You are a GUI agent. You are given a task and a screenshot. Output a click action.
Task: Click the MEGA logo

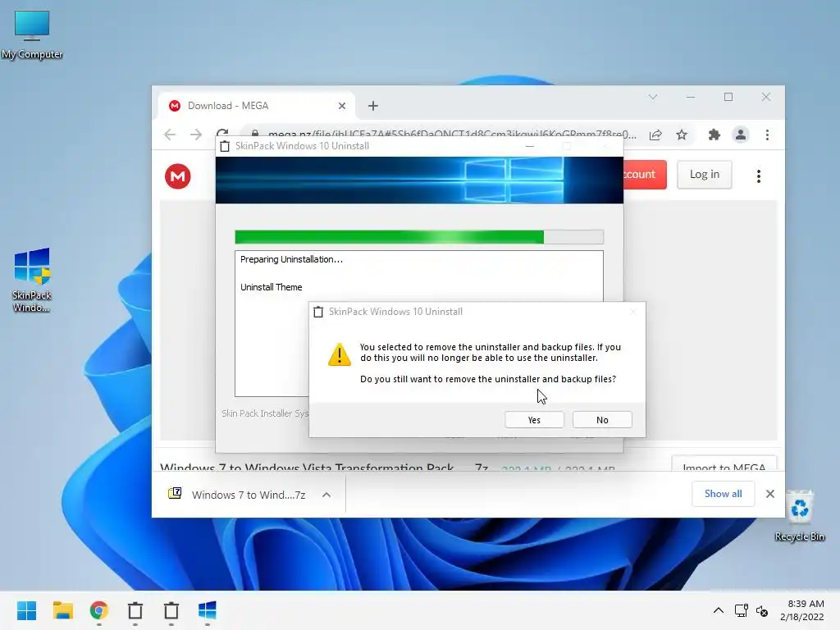pos(178,176)
